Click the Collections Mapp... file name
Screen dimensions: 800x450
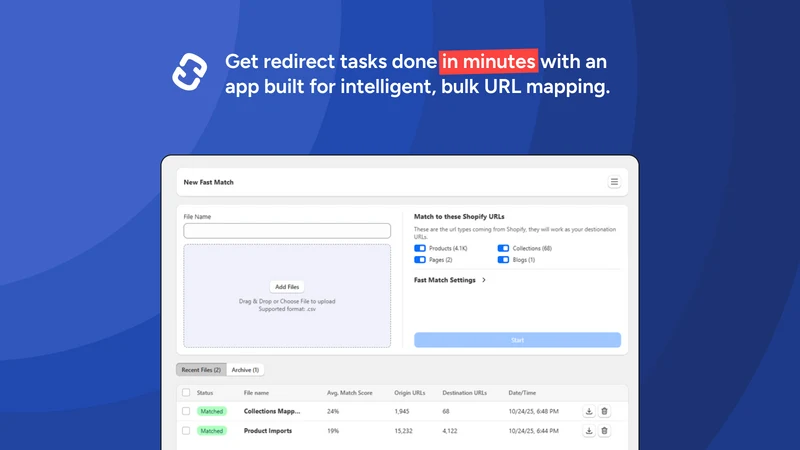[x=272, y=411]
